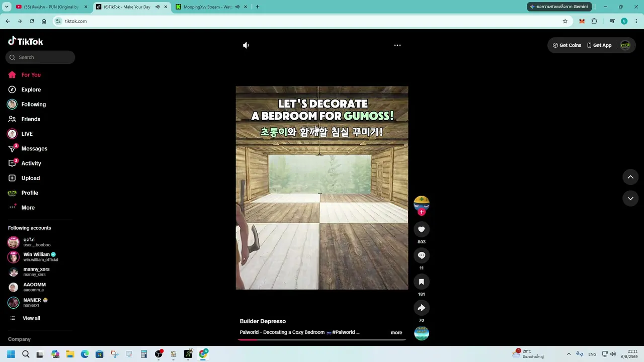Image resolution: width=644 pixels, height=362 pixels.
Task: Show hidden system tray icons
Action: [x=569, y=354]
